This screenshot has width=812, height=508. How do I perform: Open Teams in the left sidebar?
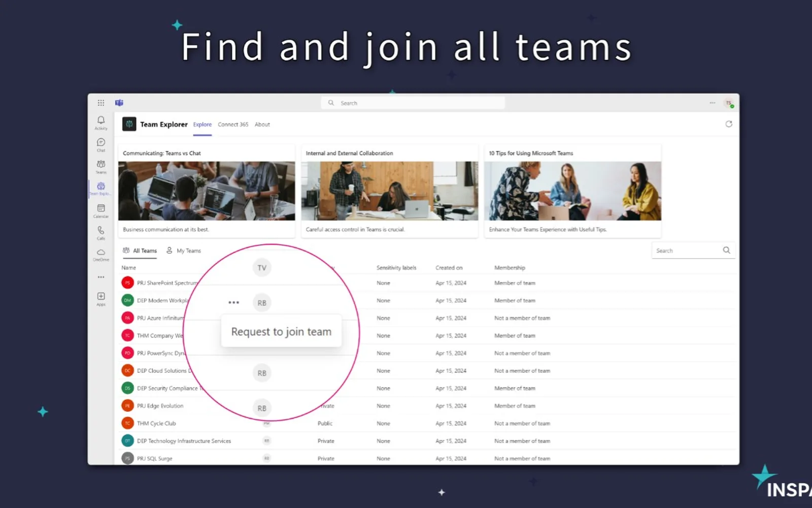click(x=101, y=167)
